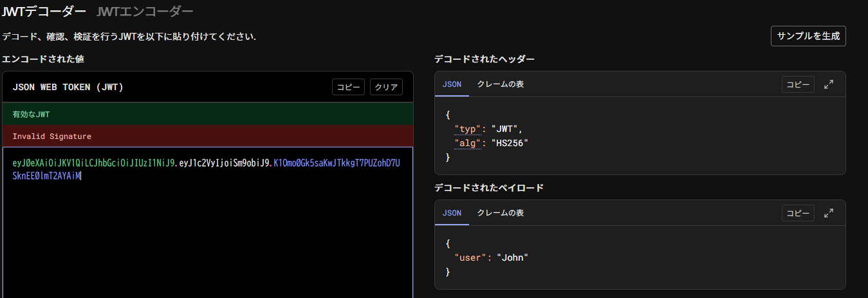
Task: Click the "typ" claim key in header
Action: tap(468, 129)
